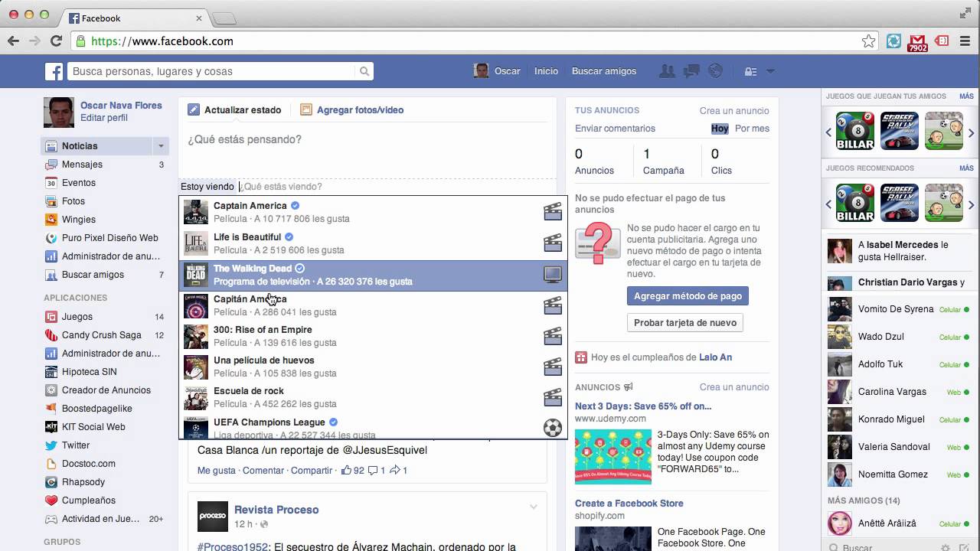Open Create a Facebook Store ad

point(629,504)
